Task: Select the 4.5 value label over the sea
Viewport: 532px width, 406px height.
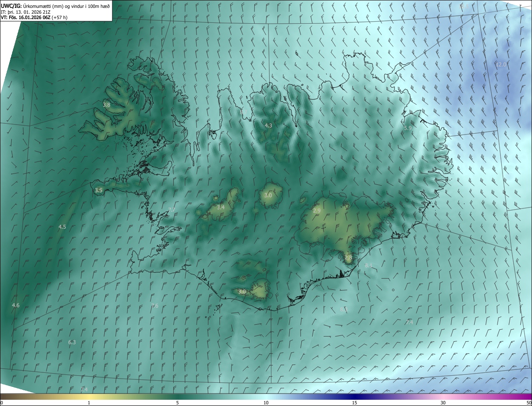Action: 62,227
